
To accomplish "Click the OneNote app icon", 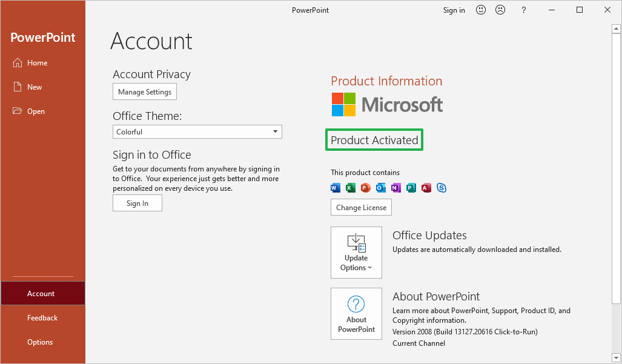I will pyautogui.click(x=396, y=188).
